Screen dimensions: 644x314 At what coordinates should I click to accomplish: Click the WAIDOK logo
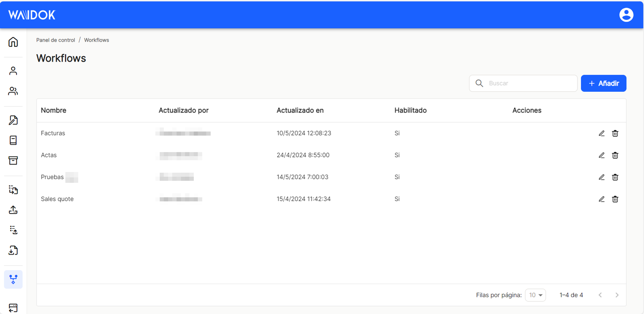tap(32, 15)
